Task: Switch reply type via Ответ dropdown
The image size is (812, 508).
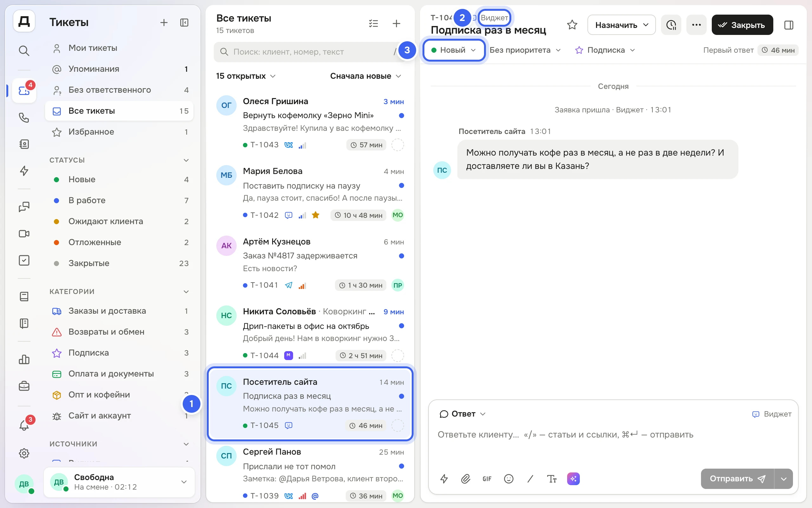Action: 462,414
